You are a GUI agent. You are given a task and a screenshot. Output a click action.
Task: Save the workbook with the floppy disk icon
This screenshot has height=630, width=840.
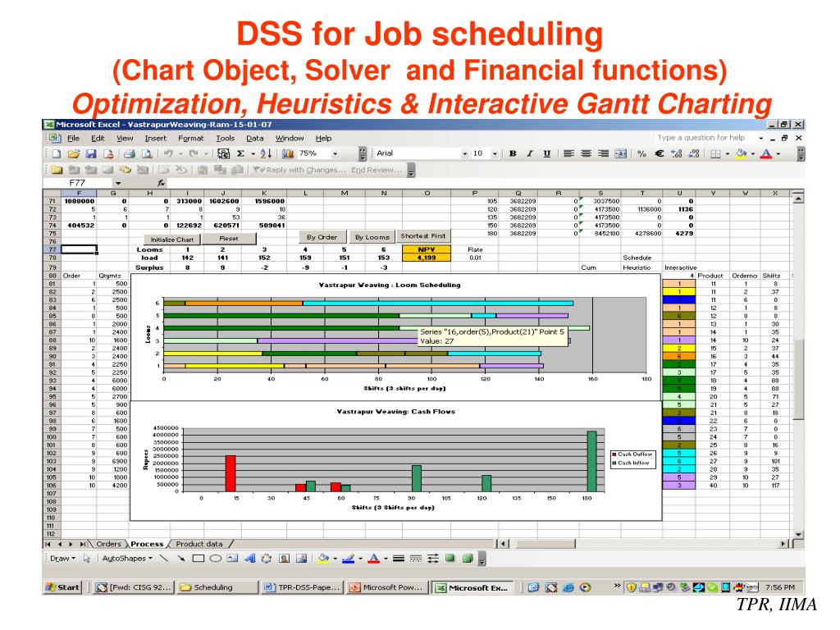[91, 153]
